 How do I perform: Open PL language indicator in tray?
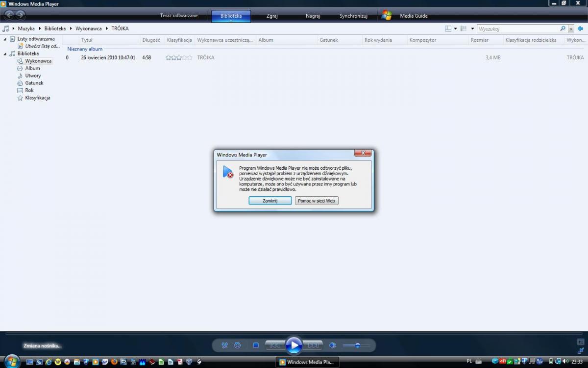point(469,361)
